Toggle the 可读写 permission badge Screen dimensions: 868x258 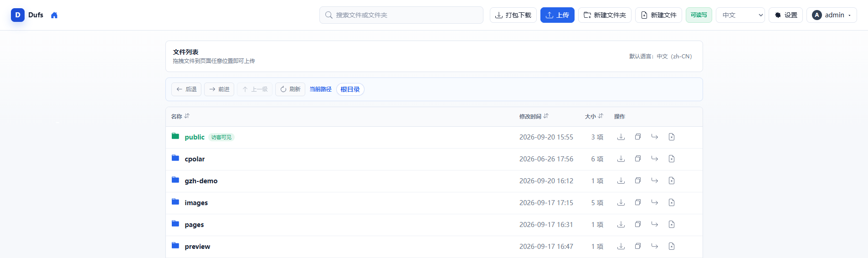click(699, 15)
